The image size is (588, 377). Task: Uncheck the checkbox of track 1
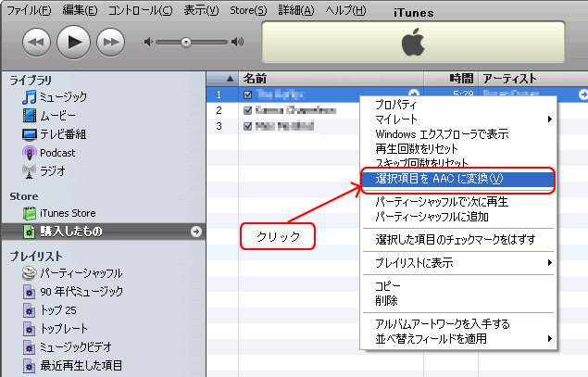247,94
